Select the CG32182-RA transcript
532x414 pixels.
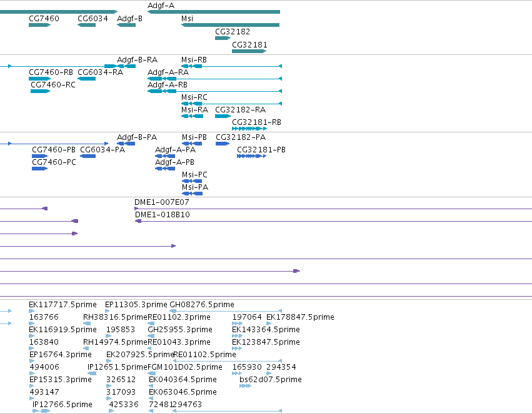[223, 116]
